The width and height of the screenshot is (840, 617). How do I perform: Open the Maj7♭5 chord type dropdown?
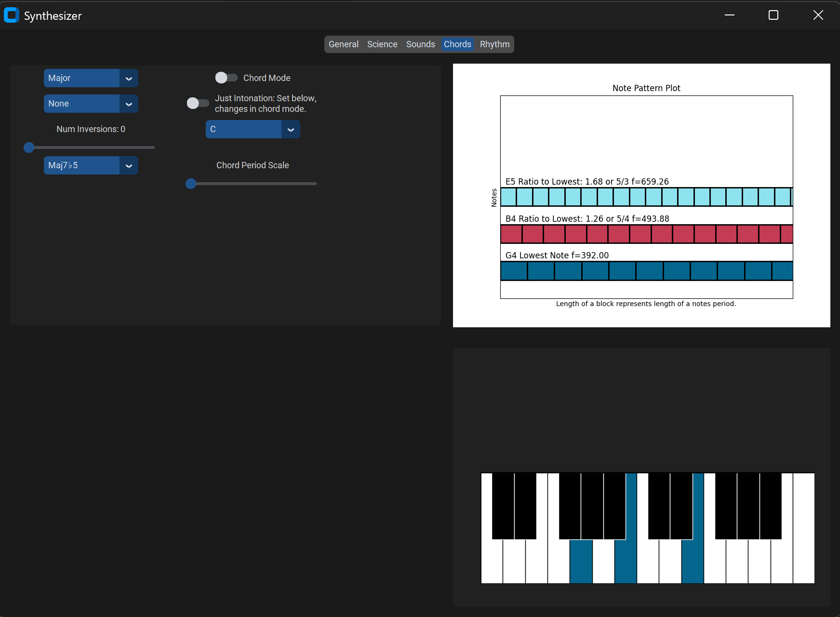(x=91, y=165)
